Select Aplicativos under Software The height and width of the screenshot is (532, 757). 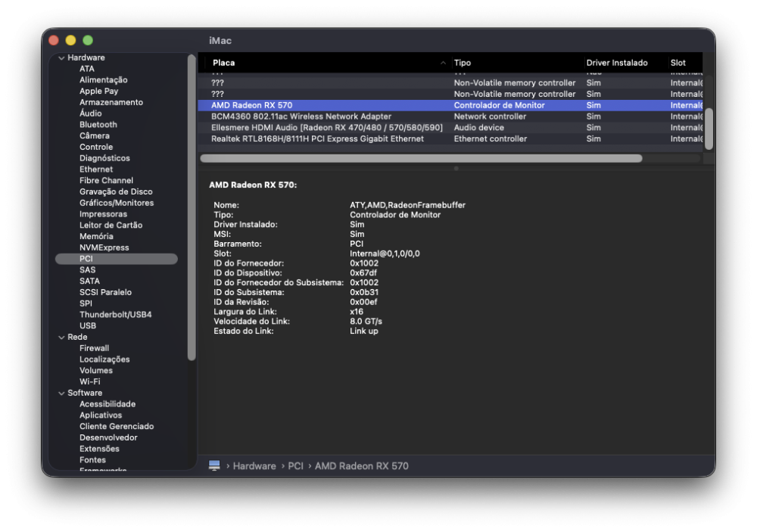[101, 415]
